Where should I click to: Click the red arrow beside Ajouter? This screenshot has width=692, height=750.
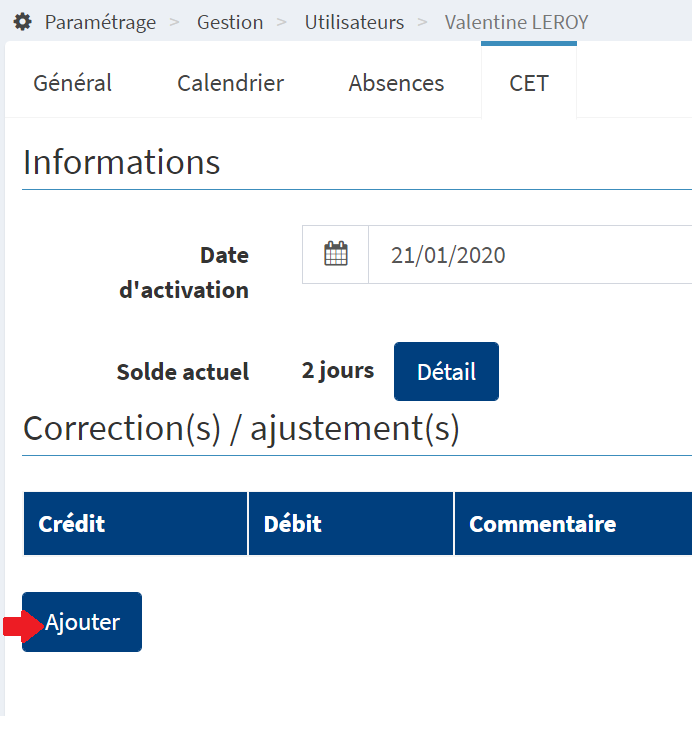[23, 627]
